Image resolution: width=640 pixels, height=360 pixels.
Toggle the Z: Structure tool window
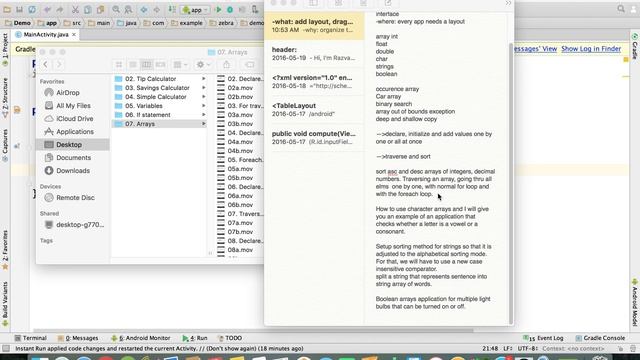pos(5,98)
